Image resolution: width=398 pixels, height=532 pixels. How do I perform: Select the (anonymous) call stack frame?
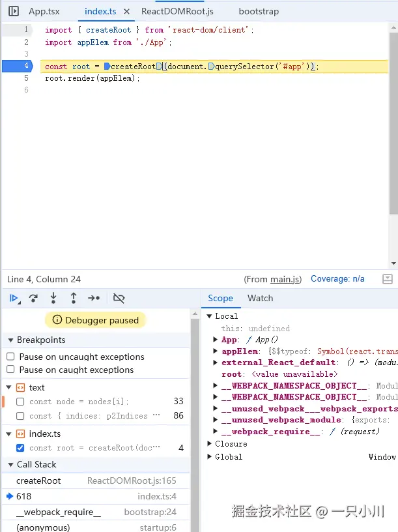(x=96, y=527)
